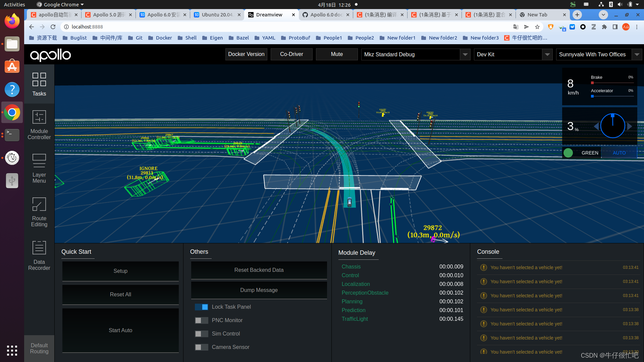This screenshot has height=362, width=644.
Task: Expand the Mkz Standard Debug mode dropdown
Action: click(465, 54)
